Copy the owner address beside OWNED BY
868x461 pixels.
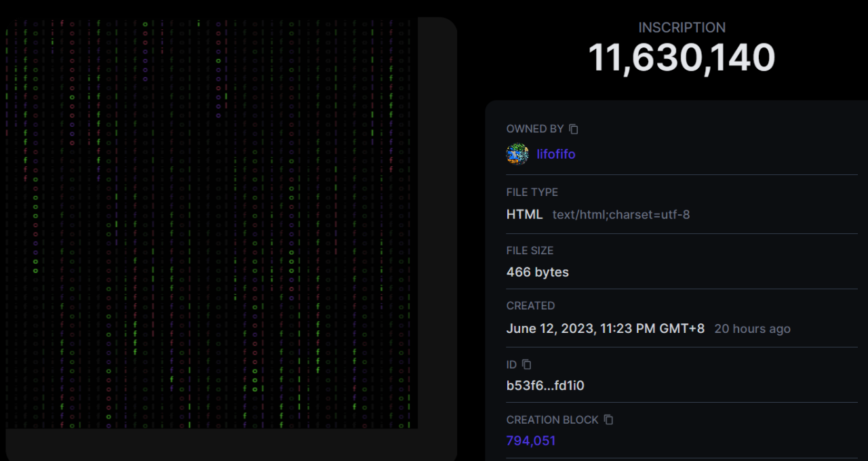574,129
